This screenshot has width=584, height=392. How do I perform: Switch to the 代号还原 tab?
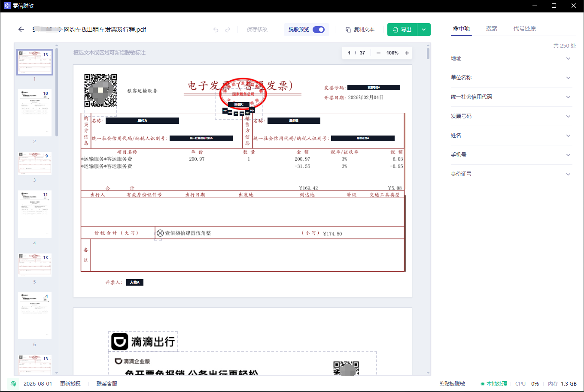click(525, 28)
